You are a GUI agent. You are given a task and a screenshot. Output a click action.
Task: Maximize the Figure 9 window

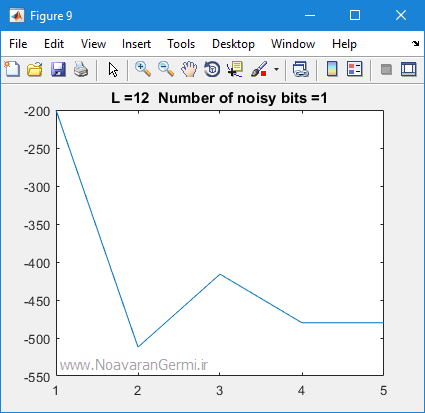pyautogui.click(x=355, y=15)
